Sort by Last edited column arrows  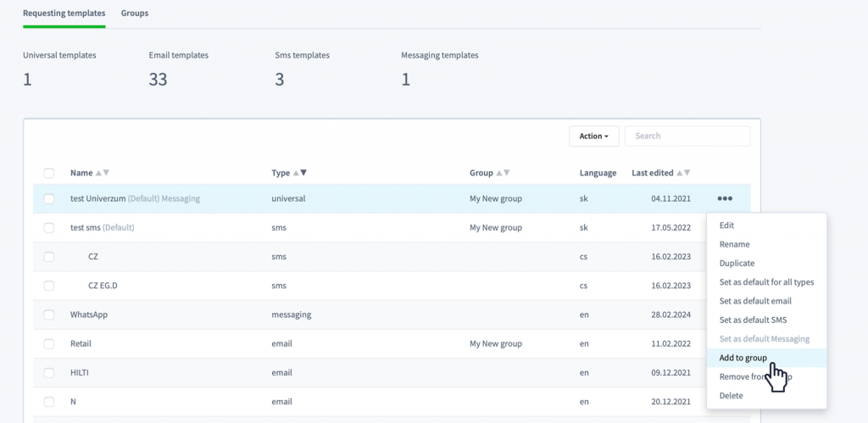click(x=683, y=173)
